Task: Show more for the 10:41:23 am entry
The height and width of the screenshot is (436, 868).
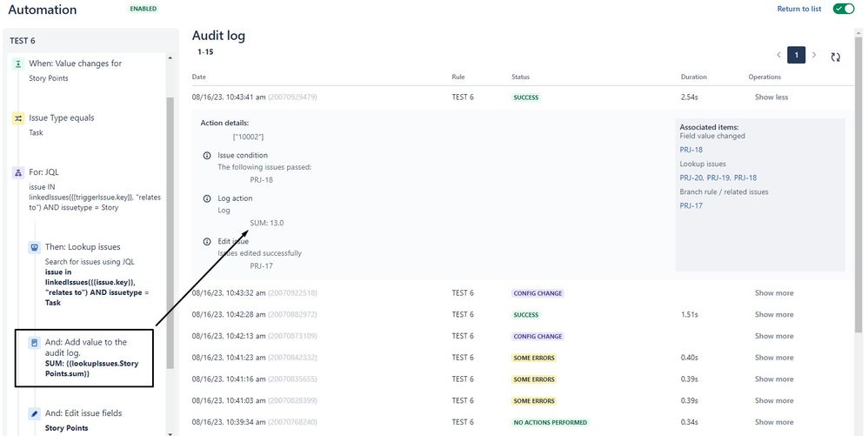Action: [x=774, y=358]
